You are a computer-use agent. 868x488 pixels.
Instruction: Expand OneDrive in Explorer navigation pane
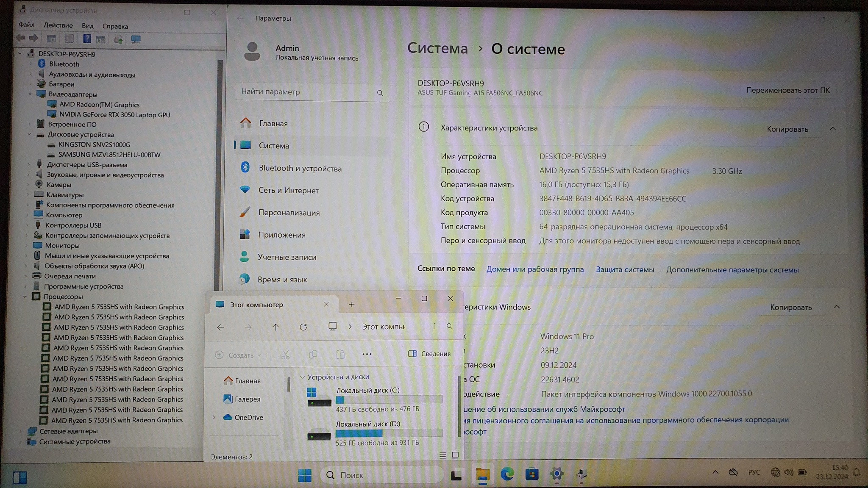pyautogui.click(x=214, y=417)
